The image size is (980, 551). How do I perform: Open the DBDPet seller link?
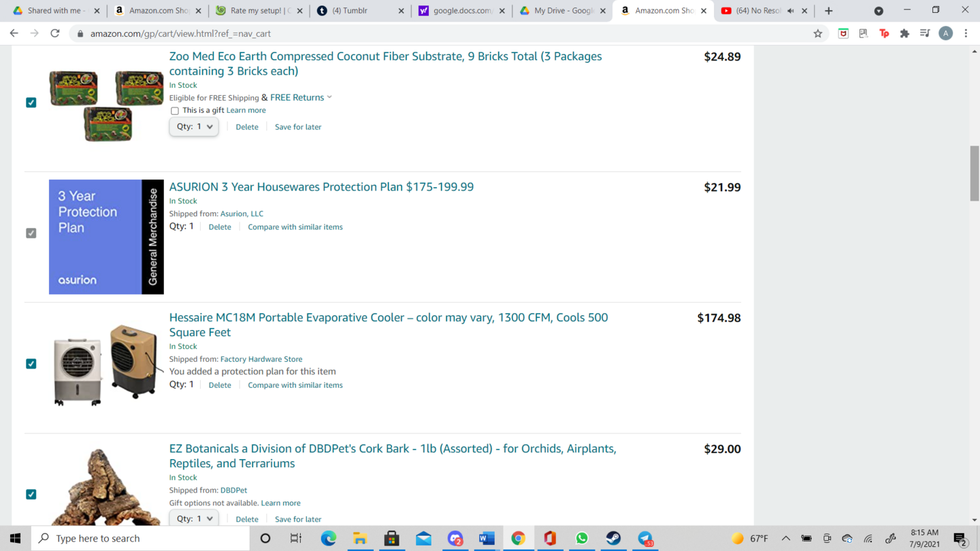(x=233, y=490)
